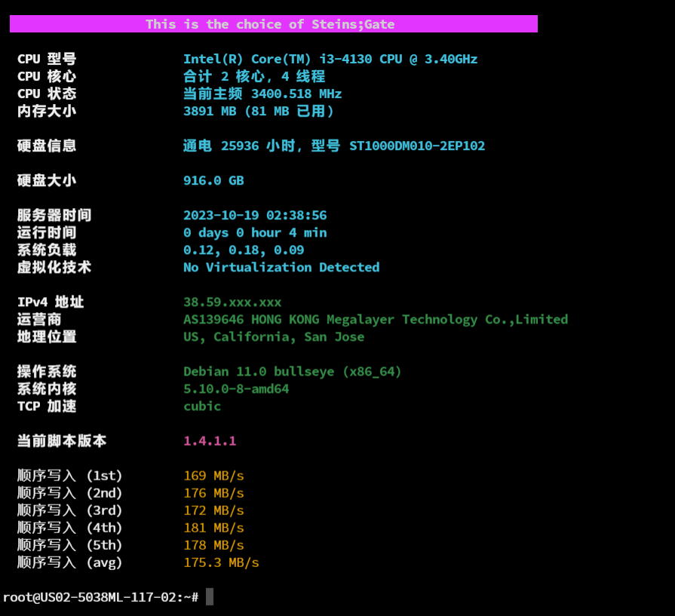Click the uptime 0 days 0 hour 4 min
Screen dimensions: 675x616
[x=255, y=232]
